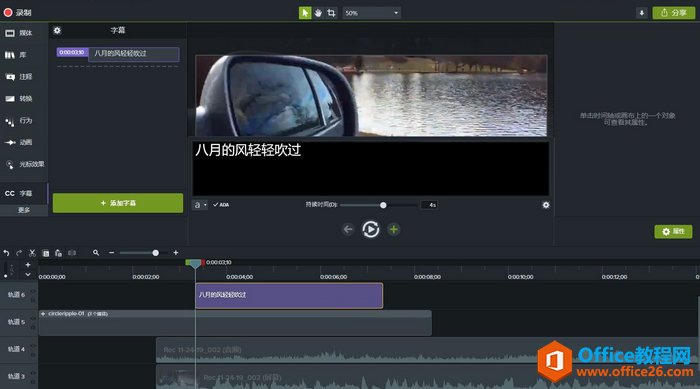
Task: Select the caption entry 八月的风轻轻吹过 in list
Action: pyautogui.click(x=134, y=54)
